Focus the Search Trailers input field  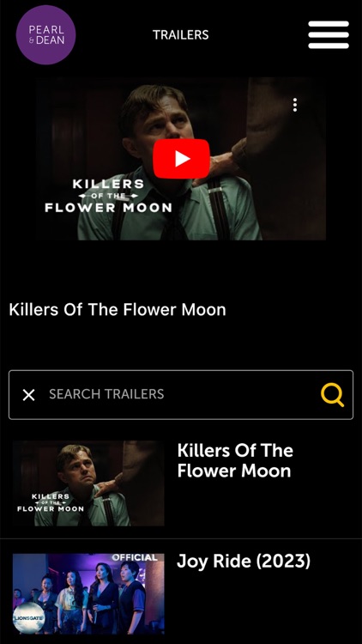(181, 395)
